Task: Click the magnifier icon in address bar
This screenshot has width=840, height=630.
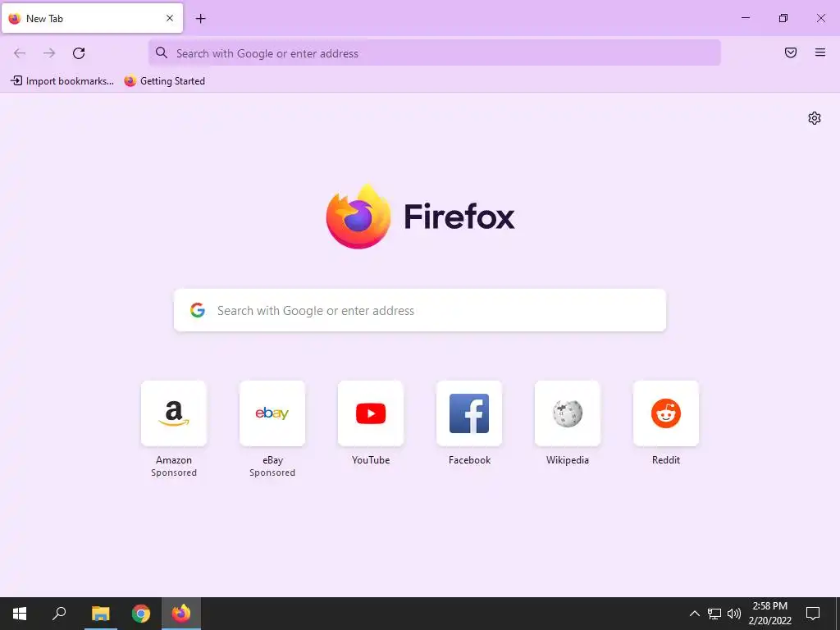Action: pos(162,52)
